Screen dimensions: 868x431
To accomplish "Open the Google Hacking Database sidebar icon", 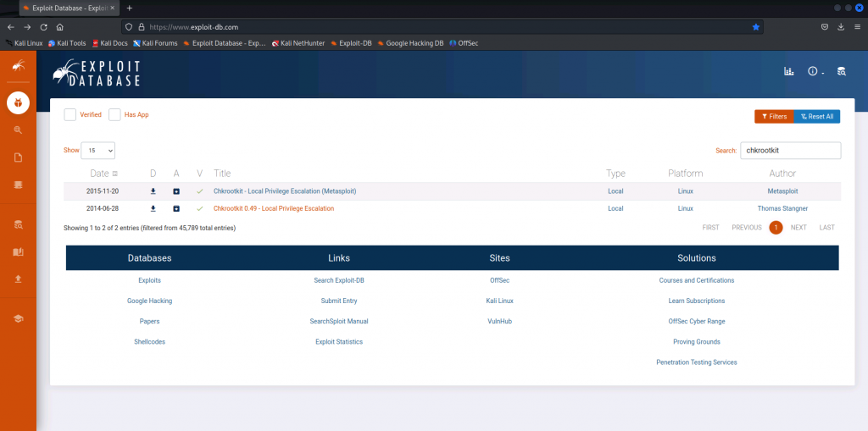I will [x=19, y=130].
